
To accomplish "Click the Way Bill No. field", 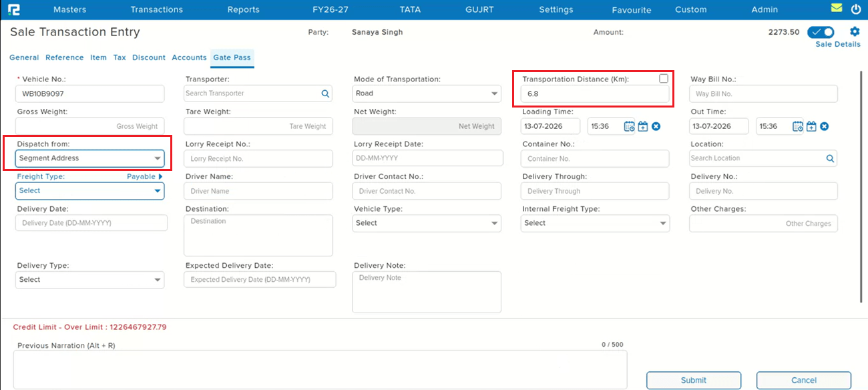I will 763,93.
